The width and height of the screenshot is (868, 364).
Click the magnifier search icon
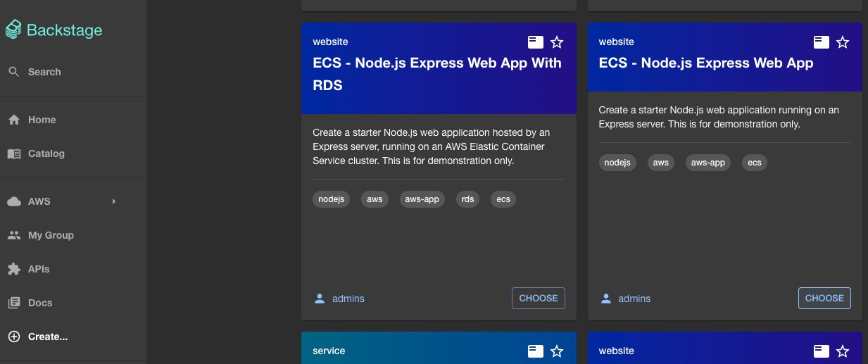pos(13,72)
